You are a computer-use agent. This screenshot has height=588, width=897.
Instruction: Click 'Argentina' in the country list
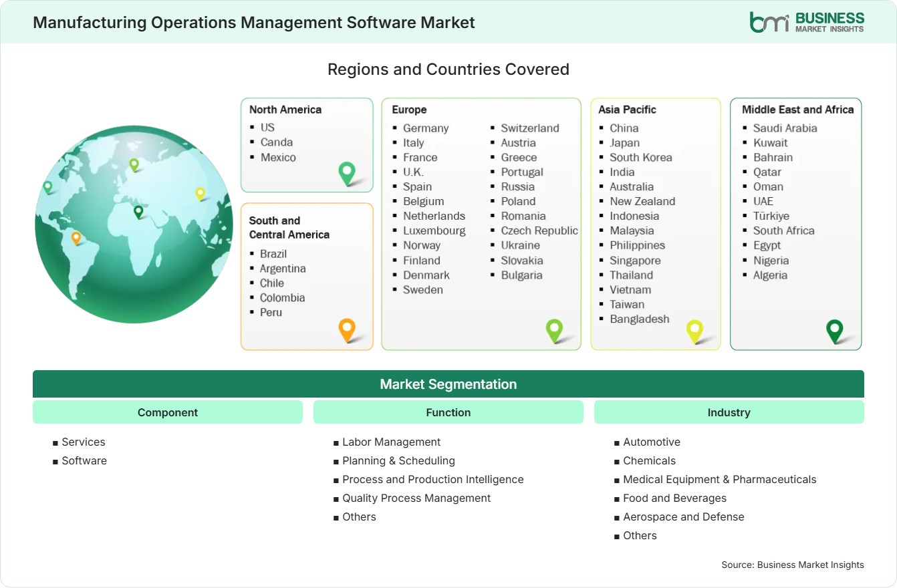coord(283,268)
